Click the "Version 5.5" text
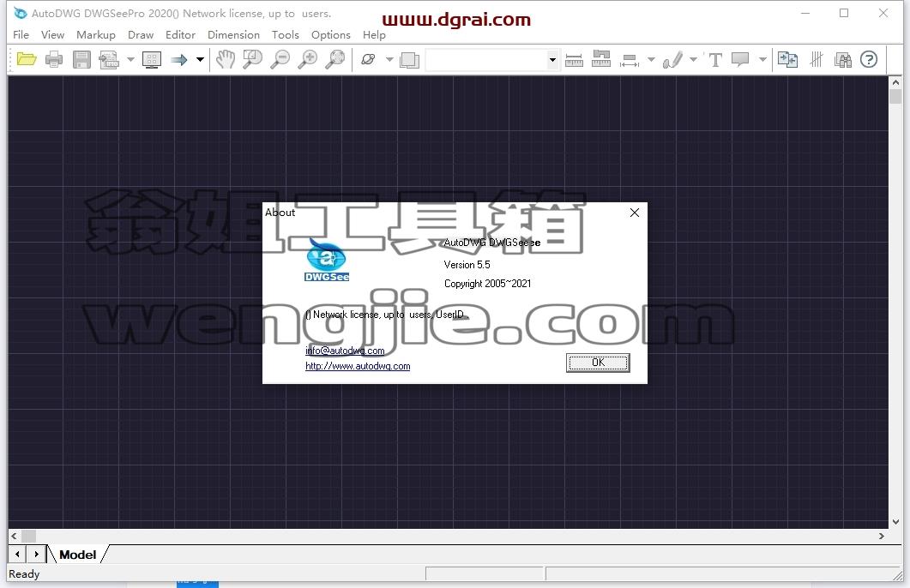The image size is (910, 588). coord(467,264)
